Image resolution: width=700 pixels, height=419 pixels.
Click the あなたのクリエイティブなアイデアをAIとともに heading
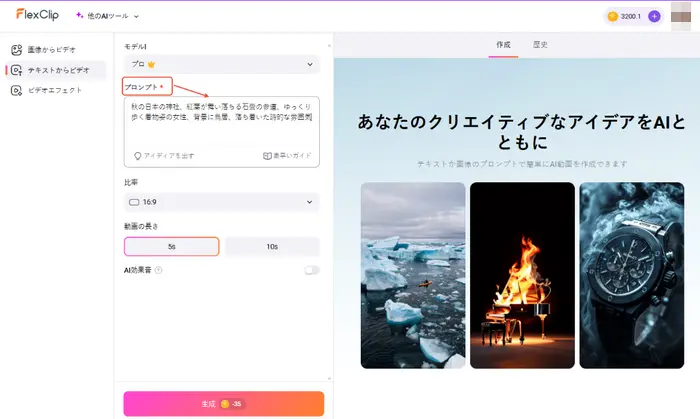[x=521, y=132]
